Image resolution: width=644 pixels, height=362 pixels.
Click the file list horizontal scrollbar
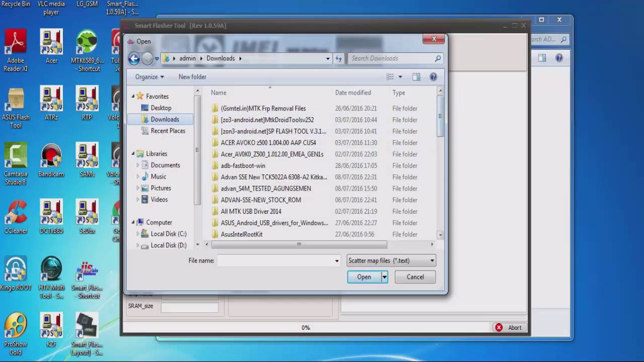(x=299, y=244)
